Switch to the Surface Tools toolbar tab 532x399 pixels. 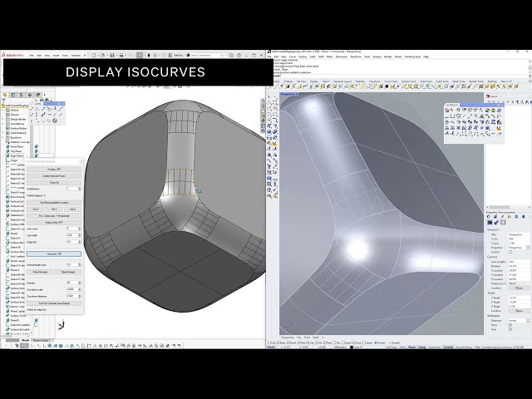[x=408, y=81]
